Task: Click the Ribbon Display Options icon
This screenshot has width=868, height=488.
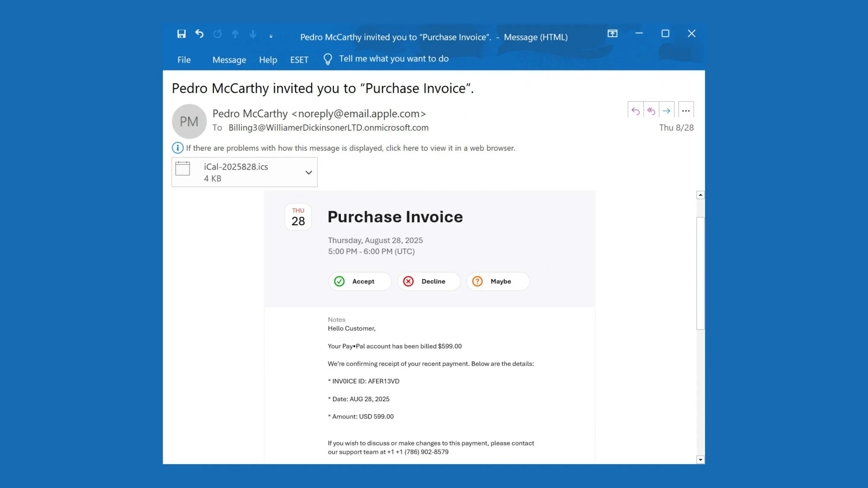Action: tap(613, 33)
